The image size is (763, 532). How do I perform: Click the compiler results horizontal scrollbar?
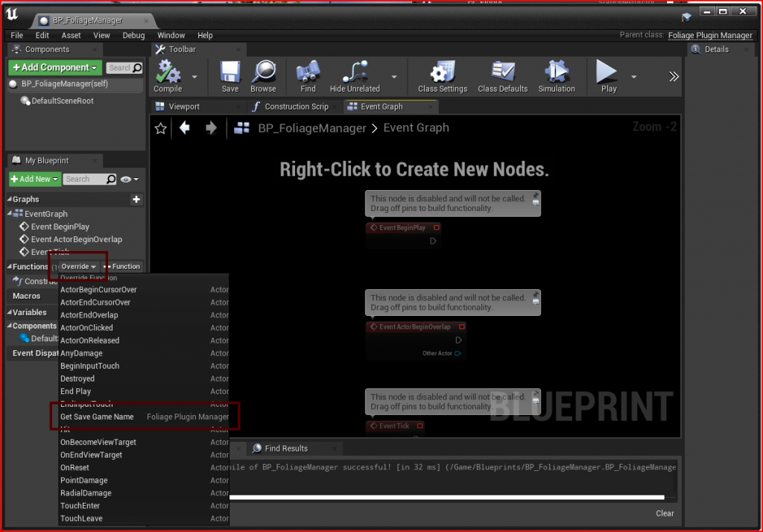click(x=447, y=498)
